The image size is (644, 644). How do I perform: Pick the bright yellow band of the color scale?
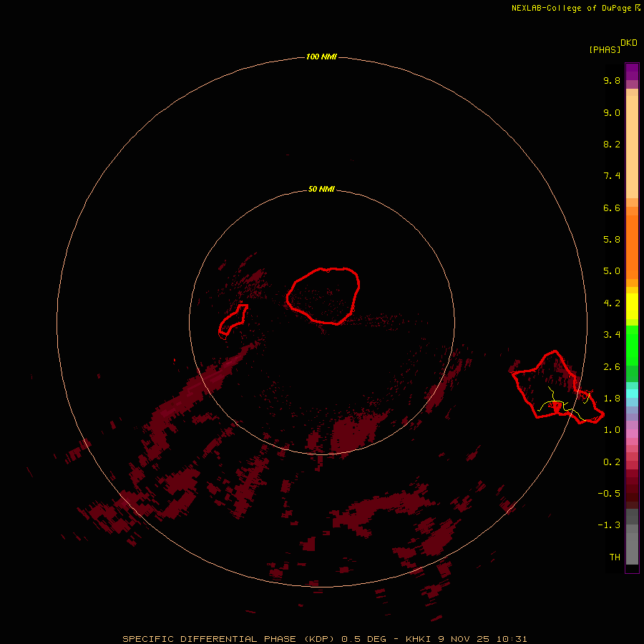[x=632, y=306]
